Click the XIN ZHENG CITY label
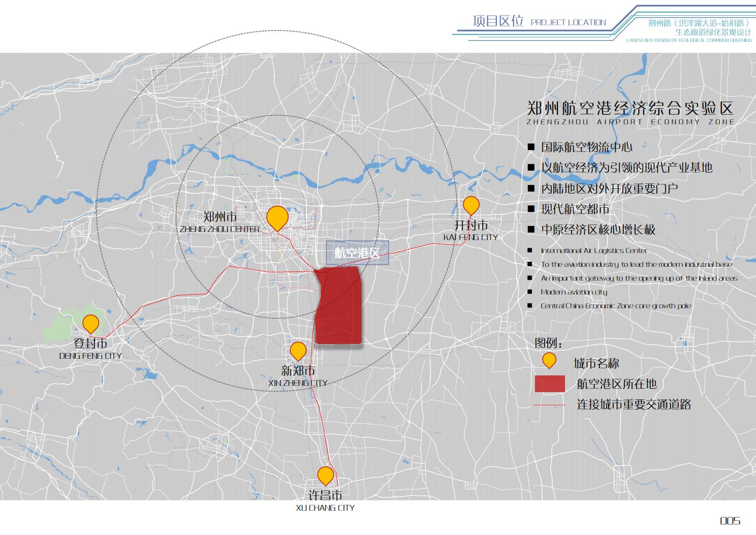The height and width of the screenshot is (535, 756). (298, 383)
